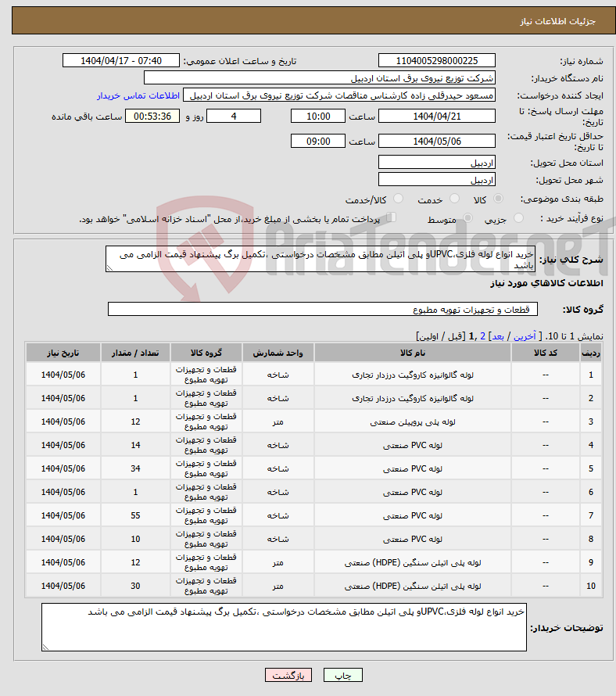
Task: Open page 2 of the items list
Action: point(483,336)
